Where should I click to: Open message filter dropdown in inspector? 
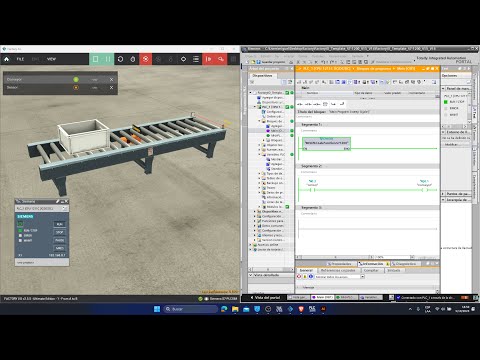362,277
